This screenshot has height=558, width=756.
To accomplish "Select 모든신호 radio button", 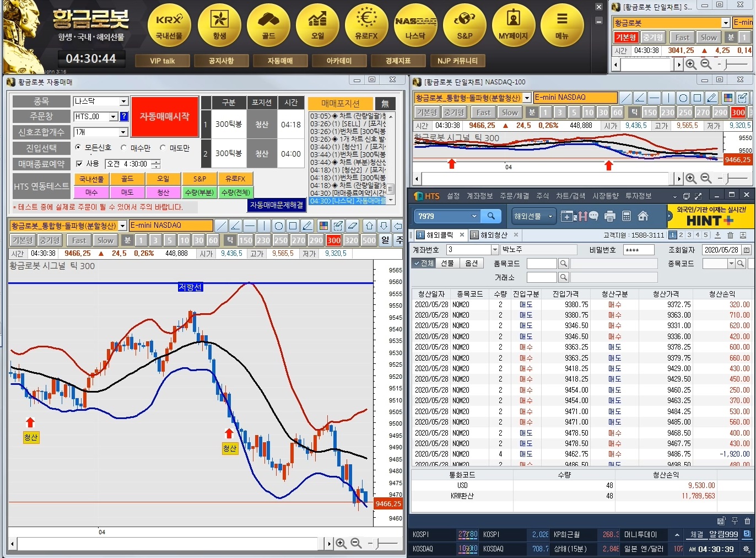I will (x=78, y=148).
